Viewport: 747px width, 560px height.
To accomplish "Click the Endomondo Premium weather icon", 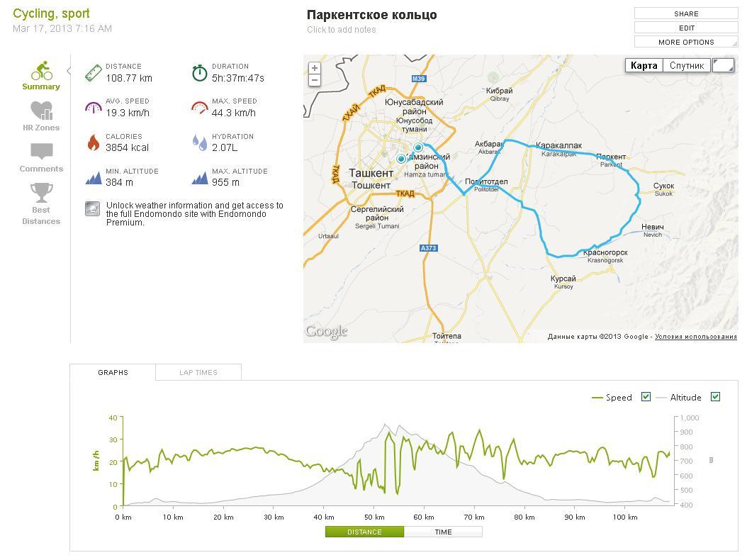I will [92, 208].
